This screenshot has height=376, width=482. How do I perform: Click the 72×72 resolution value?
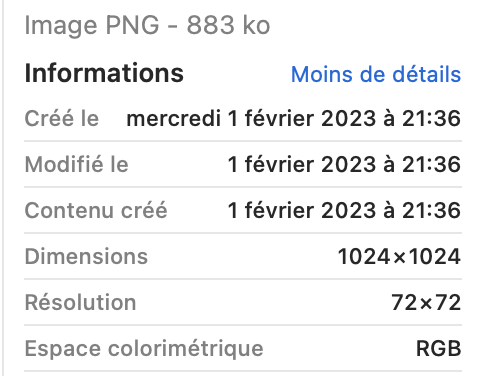click(426, 302)
